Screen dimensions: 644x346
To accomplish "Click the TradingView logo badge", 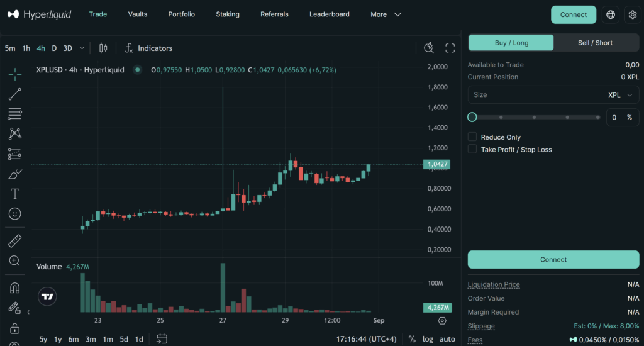I will 47,296.
